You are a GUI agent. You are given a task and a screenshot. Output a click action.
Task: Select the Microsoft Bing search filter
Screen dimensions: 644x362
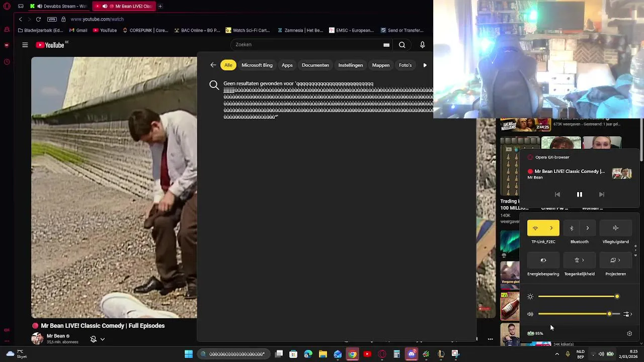[257, 65]
